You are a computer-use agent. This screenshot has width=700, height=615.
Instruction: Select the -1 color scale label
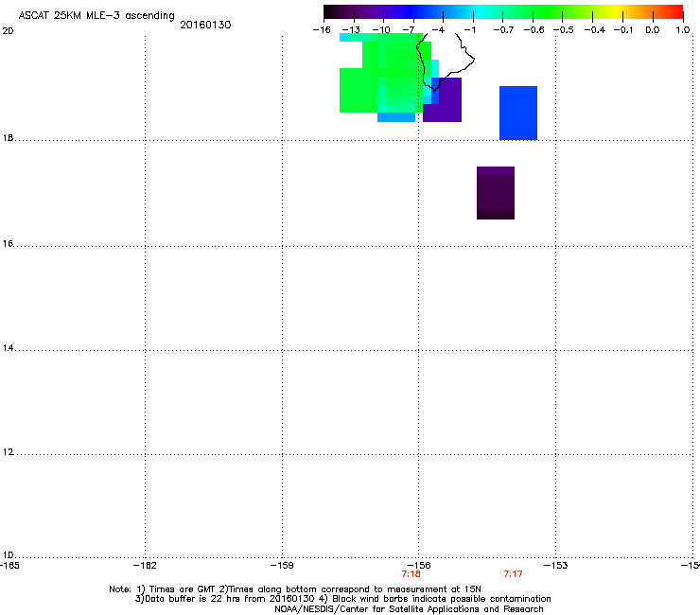click(x=469, y=30)
